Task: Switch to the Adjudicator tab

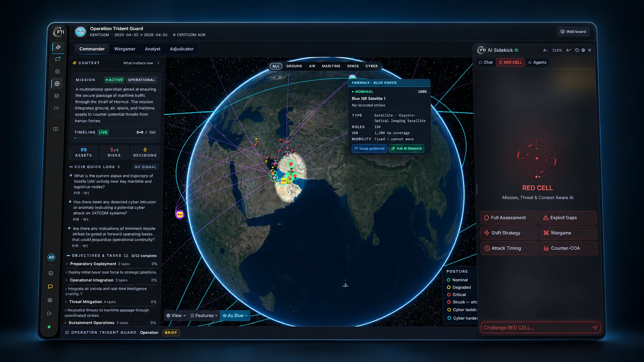Action: (182, 49)
